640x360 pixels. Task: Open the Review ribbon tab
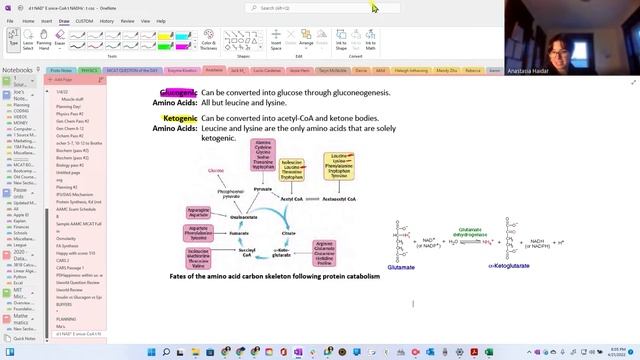(127, 21)
